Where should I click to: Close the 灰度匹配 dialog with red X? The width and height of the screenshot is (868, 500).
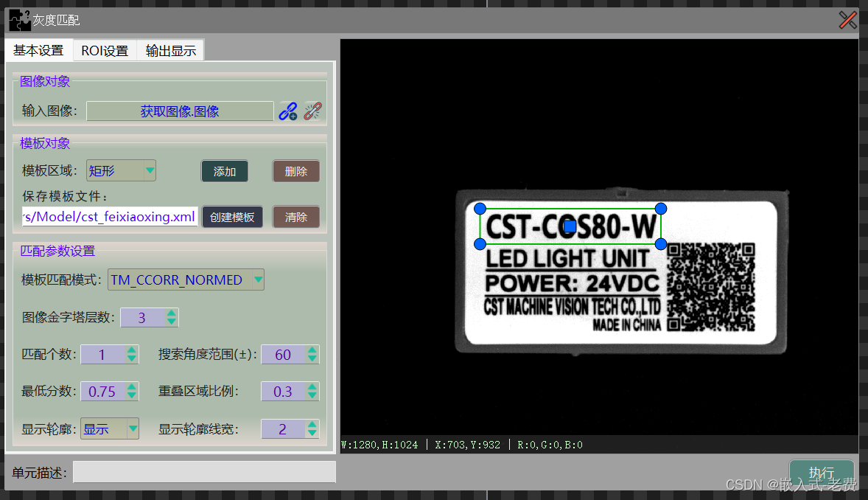click(847, 20)
